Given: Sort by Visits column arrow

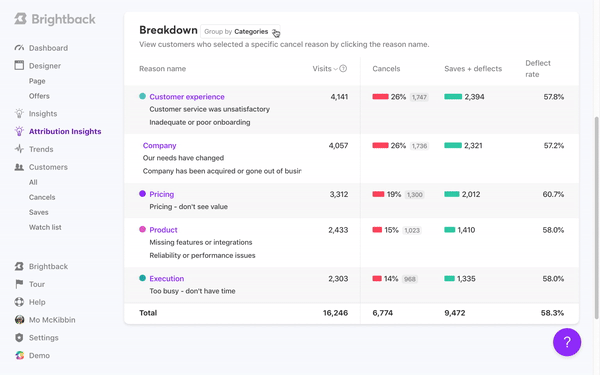Looking at the screenshot, I should pyautogui.click(x=335, y=69).
